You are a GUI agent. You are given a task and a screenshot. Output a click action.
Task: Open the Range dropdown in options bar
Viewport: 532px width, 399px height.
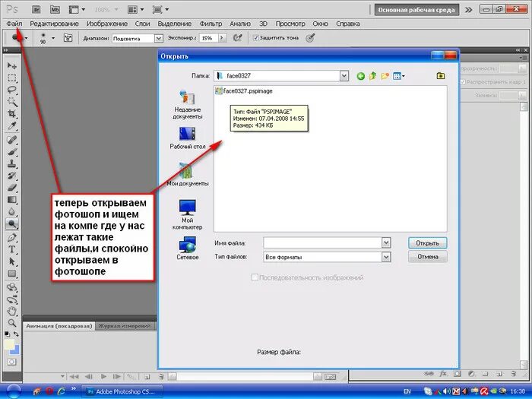click(158, 38)
